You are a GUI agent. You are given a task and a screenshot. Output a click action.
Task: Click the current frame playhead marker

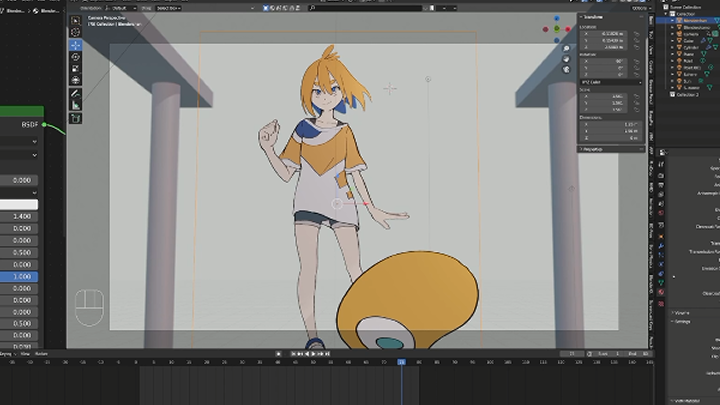401,362
